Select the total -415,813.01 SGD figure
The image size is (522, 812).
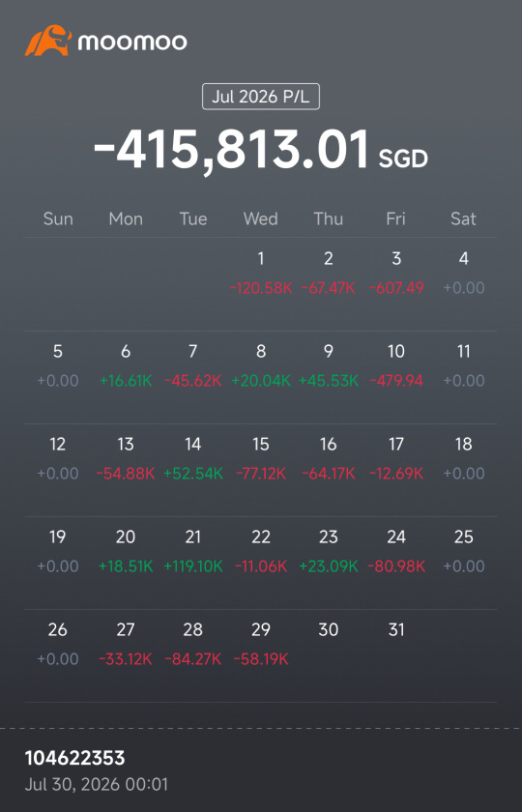(261, 151)
